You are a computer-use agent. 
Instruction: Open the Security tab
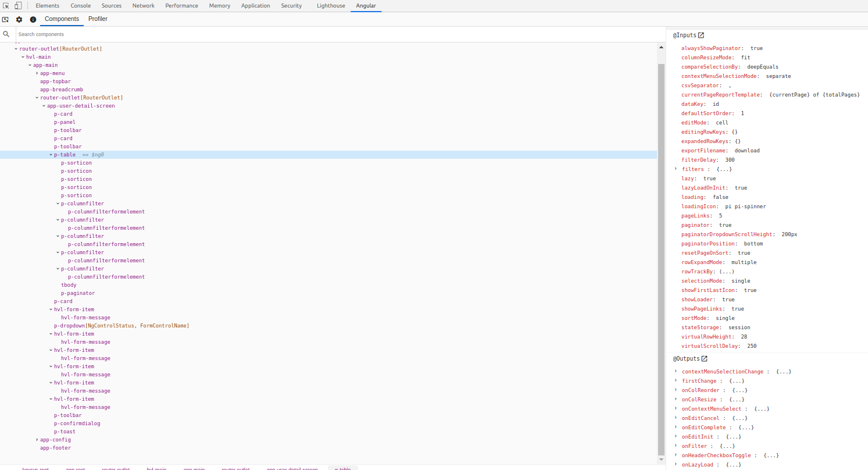pos(291,6)
